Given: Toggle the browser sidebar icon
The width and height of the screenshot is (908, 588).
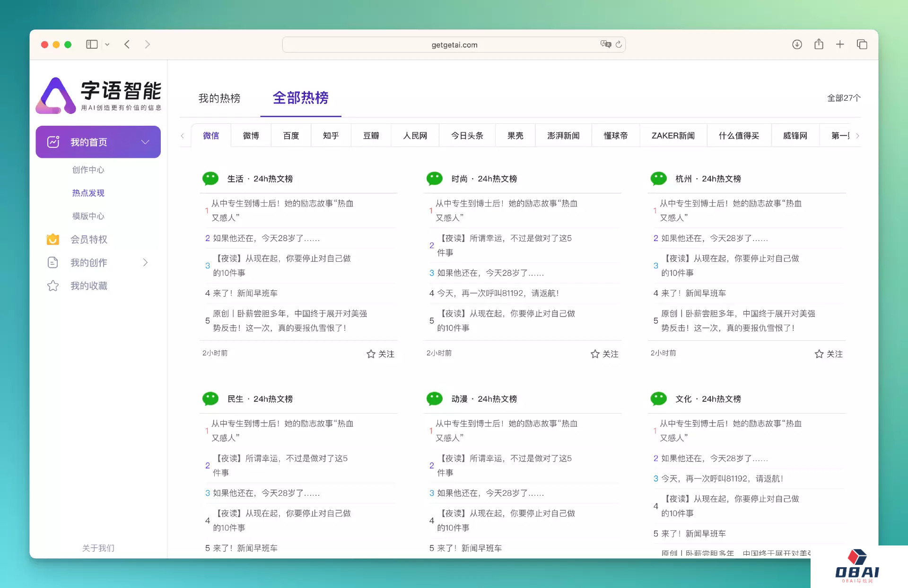Looking at the screenshot, I should [92, 44].
